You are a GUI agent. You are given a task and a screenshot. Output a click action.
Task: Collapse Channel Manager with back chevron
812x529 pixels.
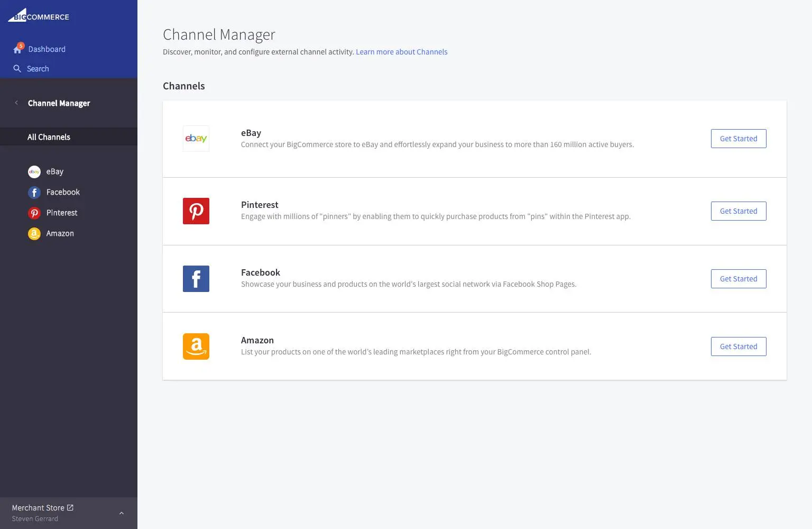coord(16,103)
